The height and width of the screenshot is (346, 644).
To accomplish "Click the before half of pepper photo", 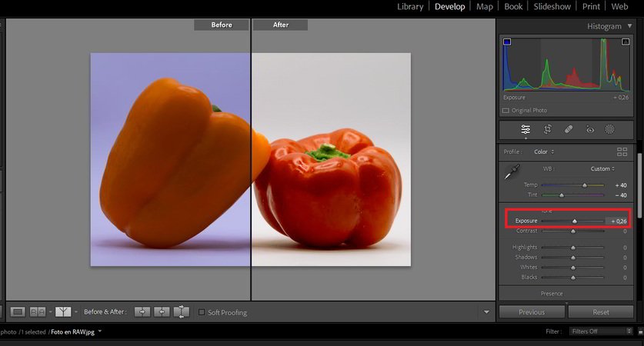I will tap(171, 159).
